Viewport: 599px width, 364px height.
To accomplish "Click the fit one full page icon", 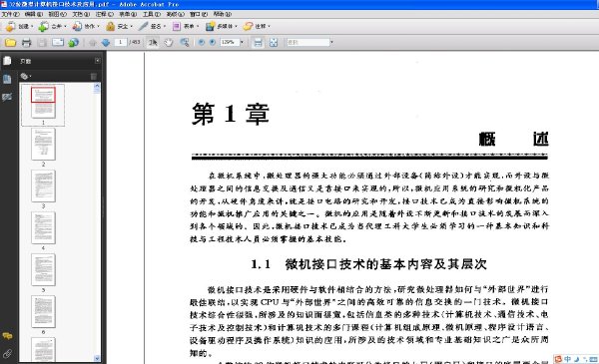I will (274, 42).
